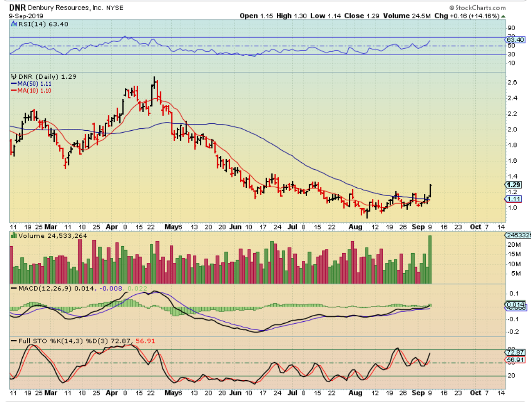This screenshot has height=402, width=532.
Task: Click the DNR ticker symbol header
Action: coord(17,7)
